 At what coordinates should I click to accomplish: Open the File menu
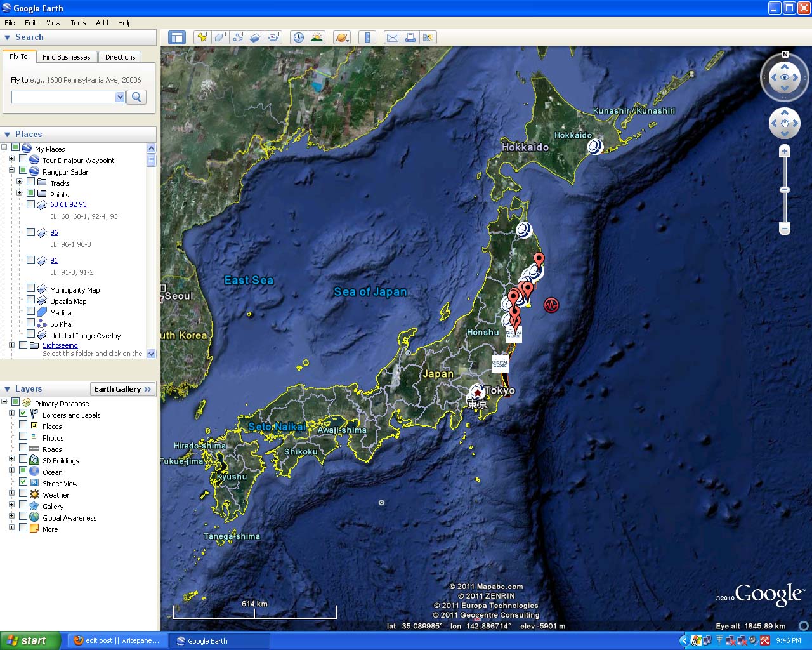[10, 23]
